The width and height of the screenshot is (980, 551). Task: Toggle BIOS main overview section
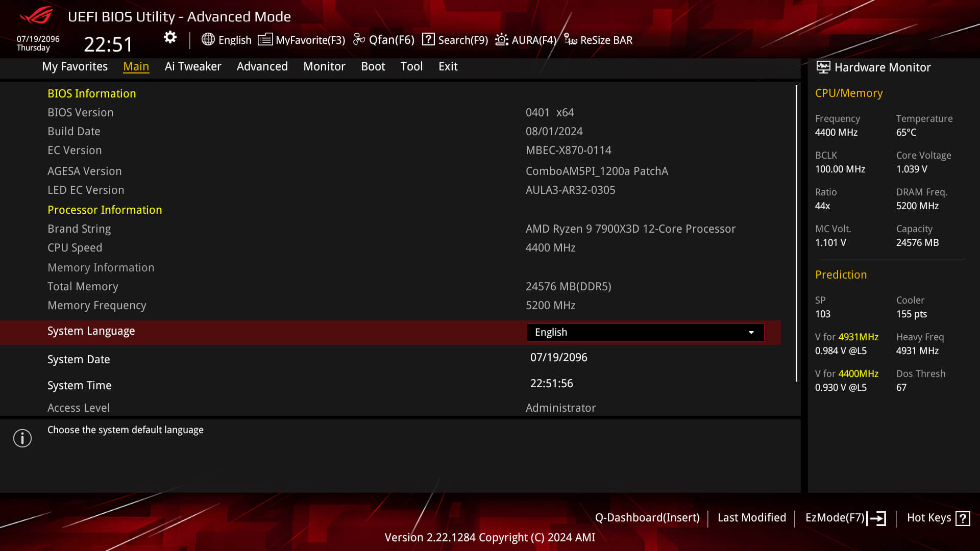[x=136, y=66]
